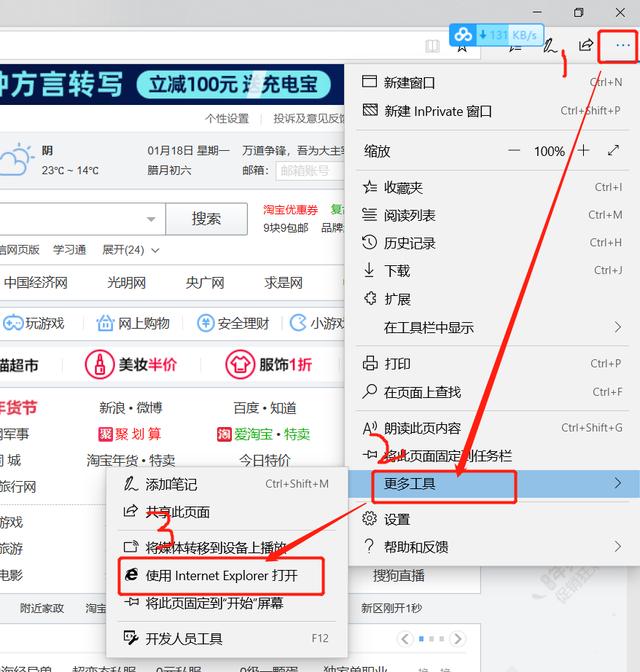This screenshot has height=672, width=640.
Task: Open 附近家政 link
Action: [x=42, y=608]
